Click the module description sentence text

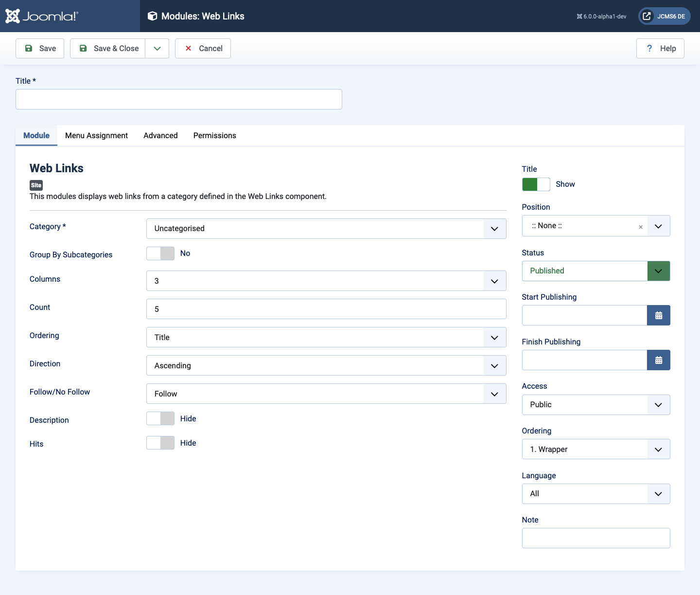click(x=178, y=196)
